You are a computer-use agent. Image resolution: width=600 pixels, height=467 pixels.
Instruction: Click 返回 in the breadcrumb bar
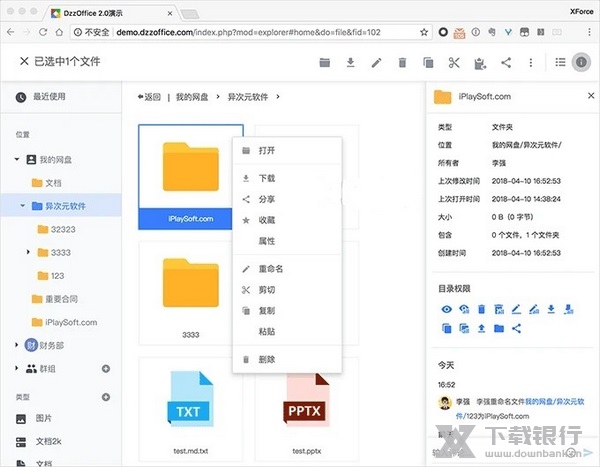click(x=149, y=97)
